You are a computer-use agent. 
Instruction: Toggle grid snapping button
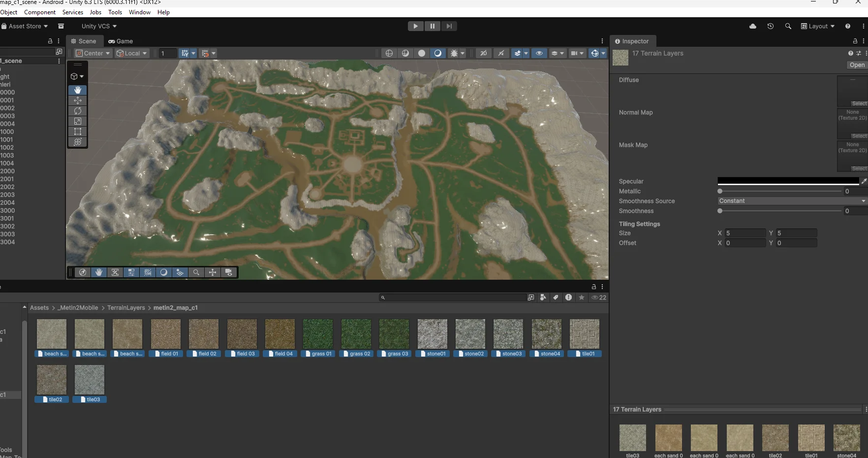(x=205, y=53)
